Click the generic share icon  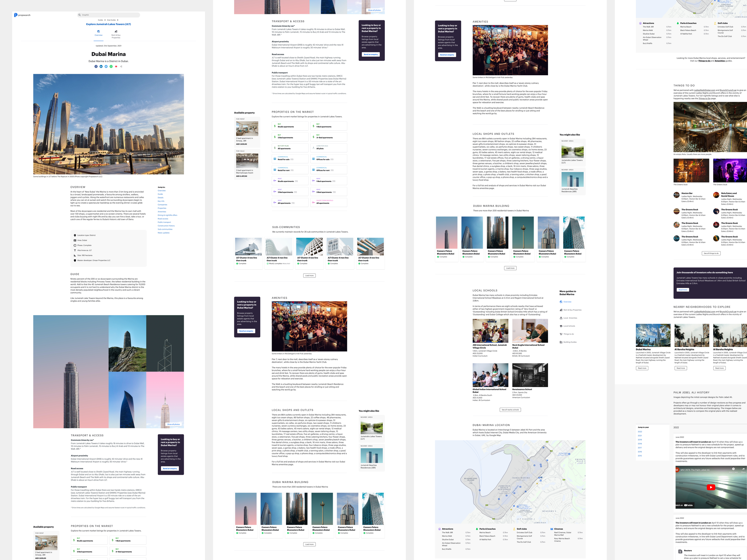pos(121,67)
